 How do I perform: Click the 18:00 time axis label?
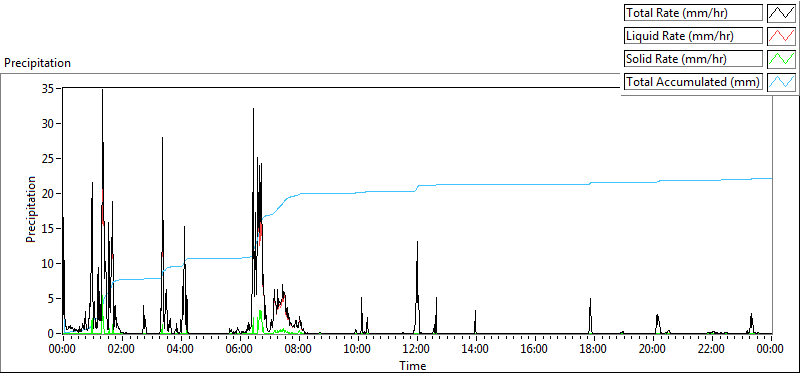[594, 349]
